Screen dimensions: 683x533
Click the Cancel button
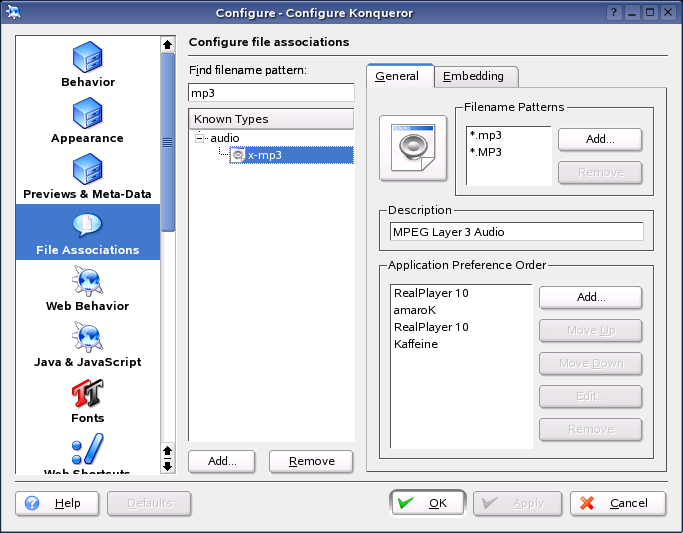tap(618, 503)
